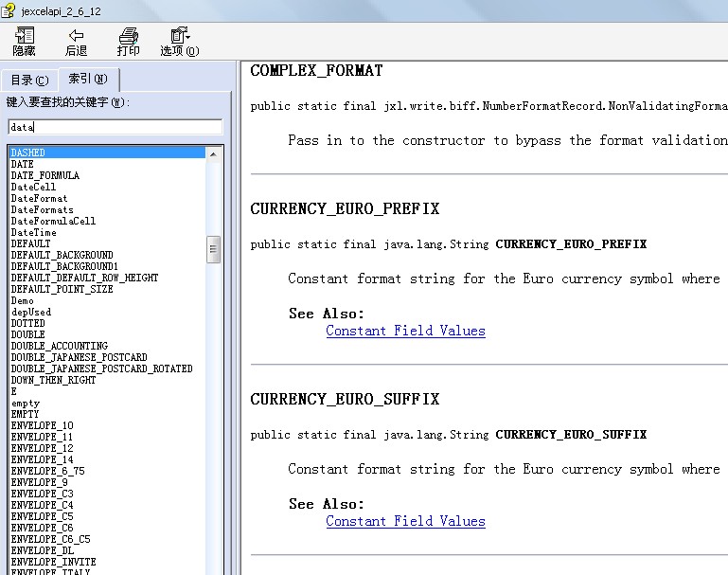This screenshot has width=728, height=575.
Task: Select the ENVELOPE_10 index entry
Action: pyautogui.click(x=43, y=426)
